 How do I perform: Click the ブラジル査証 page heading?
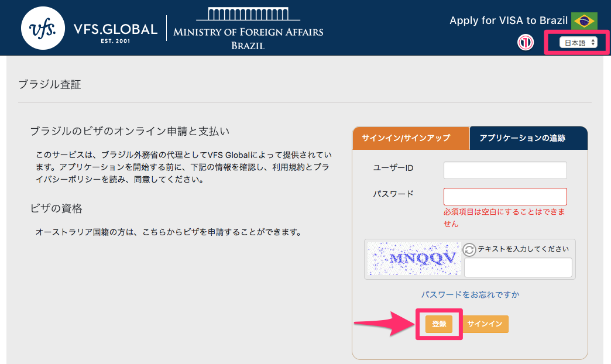pyautogui.click(x=50, y=85)
